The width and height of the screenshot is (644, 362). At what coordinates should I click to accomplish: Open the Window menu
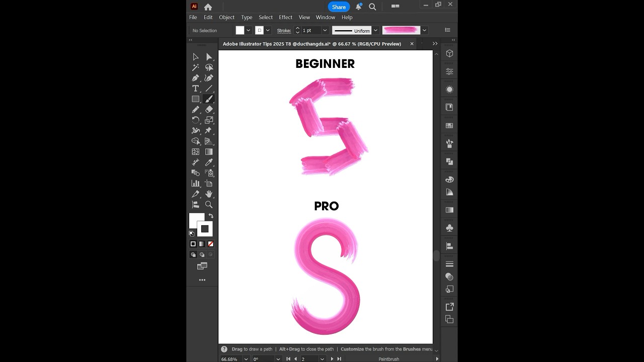[326, 17]
